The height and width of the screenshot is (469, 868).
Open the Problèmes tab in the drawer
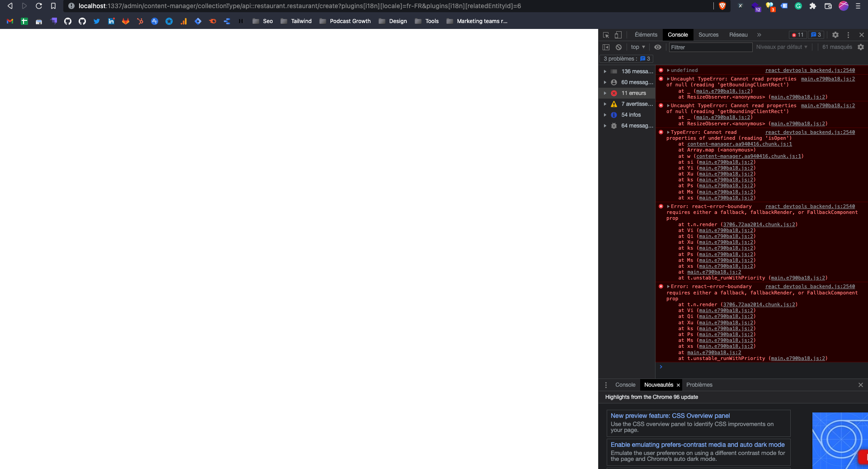(x=699, y=385)
